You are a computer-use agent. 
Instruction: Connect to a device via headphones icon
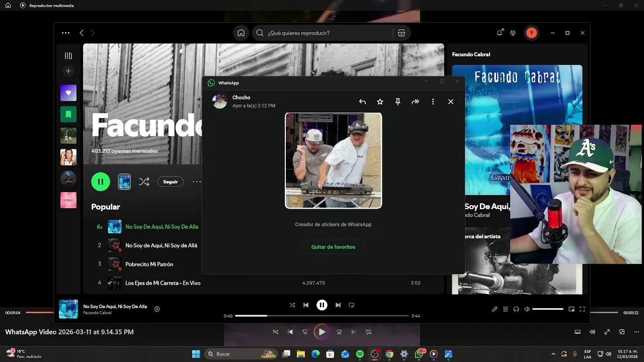(x=516, y=309)
